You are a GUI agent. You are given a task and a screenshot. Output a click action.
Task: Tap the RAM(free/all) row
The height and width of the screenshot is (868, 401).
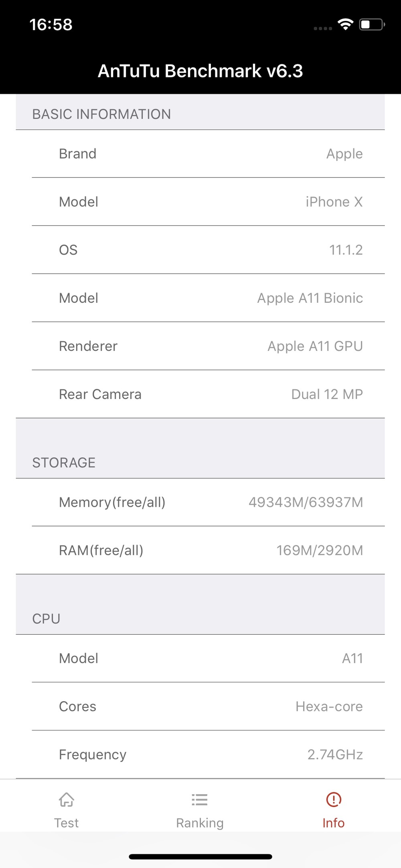tap(209, 550)
